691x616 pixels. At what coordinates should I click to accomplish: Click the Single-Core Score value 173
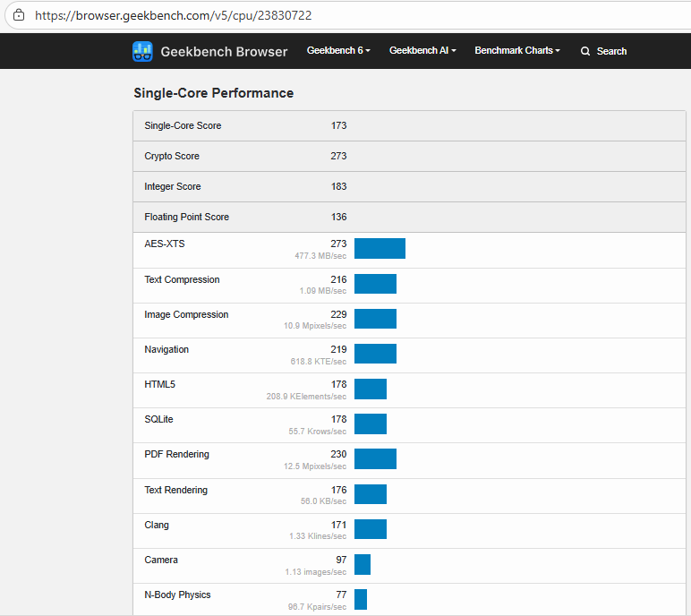pyautogui.click(x=339, y=125)
